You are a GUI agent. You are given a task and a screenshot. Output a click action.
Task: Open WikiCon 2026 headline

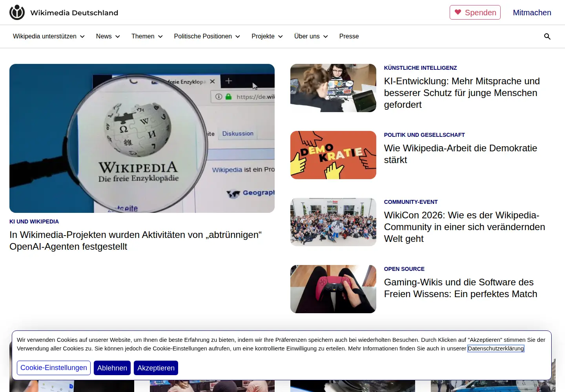tap(465, 227)
